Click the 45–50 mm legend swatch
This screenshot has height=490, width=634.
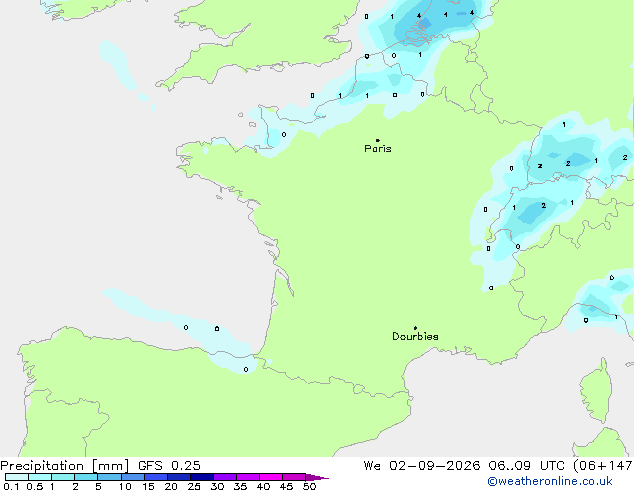pyautogui.click(x=294, y=477)
